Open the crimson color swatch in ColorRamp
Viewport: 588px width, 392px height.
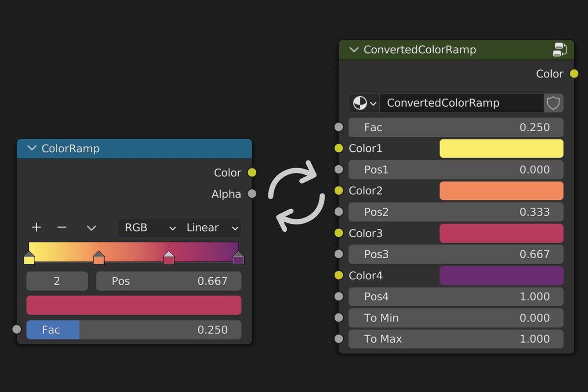click(x=134, y=305)
